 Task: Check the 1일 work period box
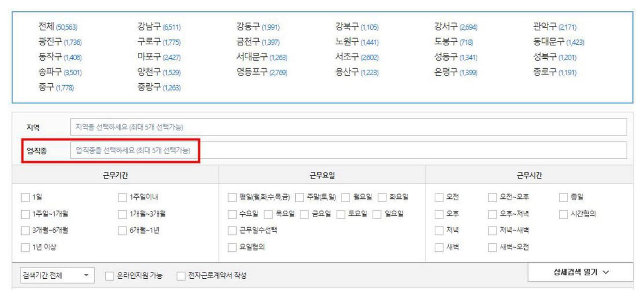tap(25, 197)
